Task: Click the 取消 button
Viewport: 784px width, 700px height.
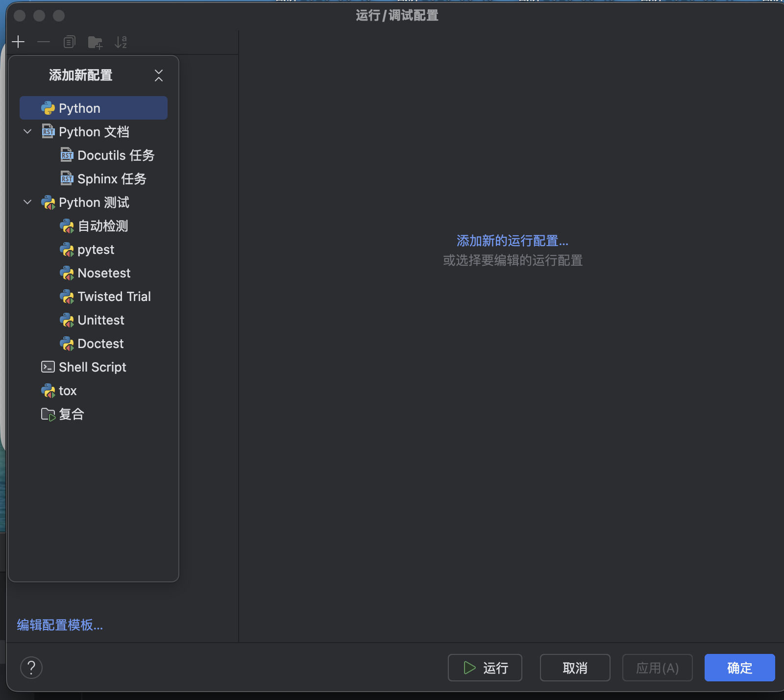Action: [x=575, y=668]
